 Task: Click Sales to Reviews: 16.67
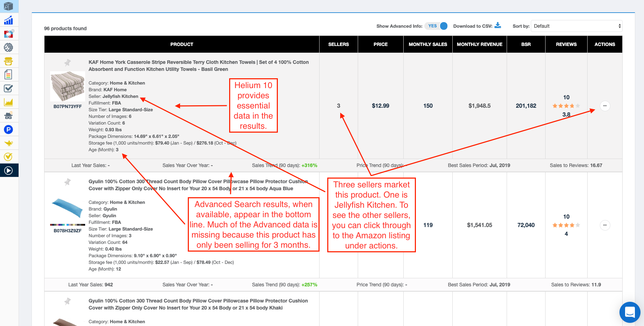click(576, 165)
